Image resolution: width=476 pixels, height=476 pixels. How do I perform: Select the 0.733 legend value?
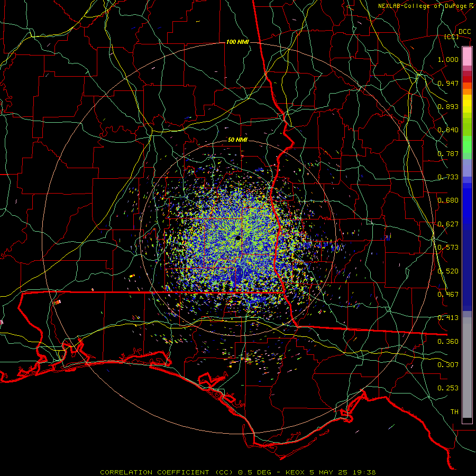coord(448,177)
